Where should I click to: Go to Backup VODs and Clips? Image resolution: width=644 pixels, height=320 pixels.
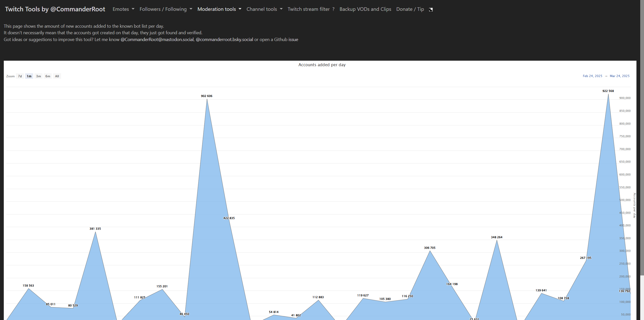[365, 9]
